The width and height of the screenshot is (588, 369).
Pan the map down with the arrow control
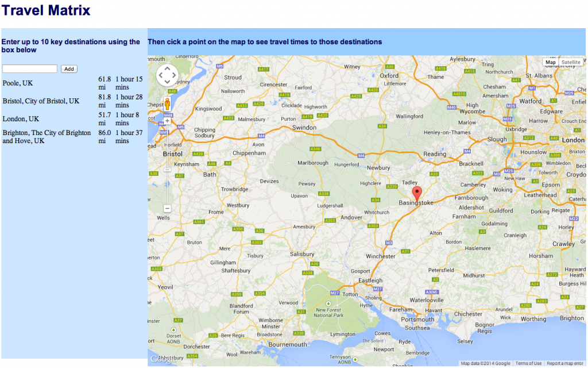tap(167, 82)
